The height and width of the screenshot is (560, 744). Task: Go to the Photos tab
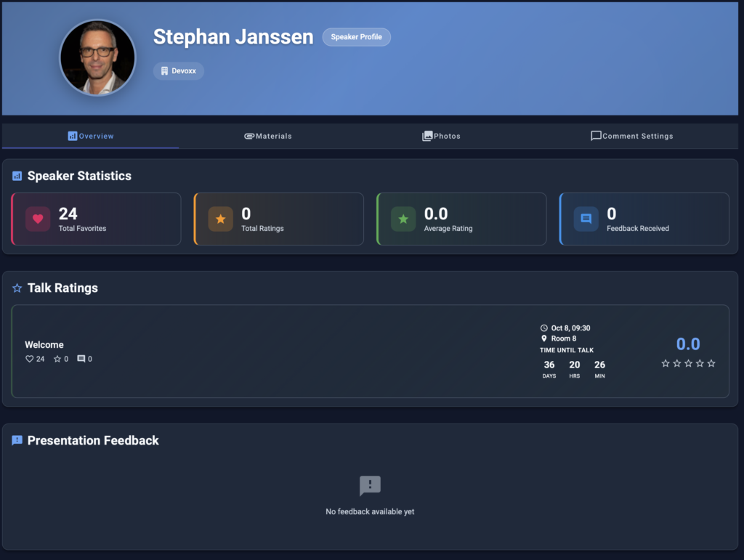point(441,136)
